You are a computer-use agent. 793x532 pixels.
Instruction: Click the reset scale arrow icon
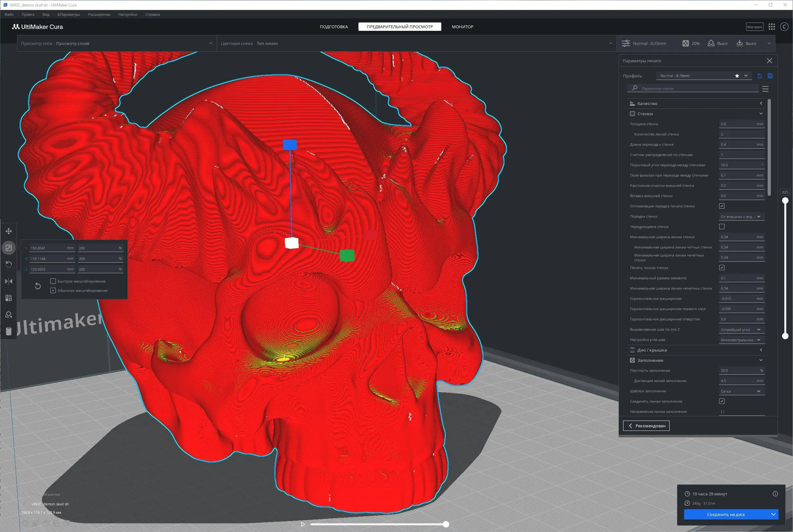pyautogui.click(x=38, y=286)
